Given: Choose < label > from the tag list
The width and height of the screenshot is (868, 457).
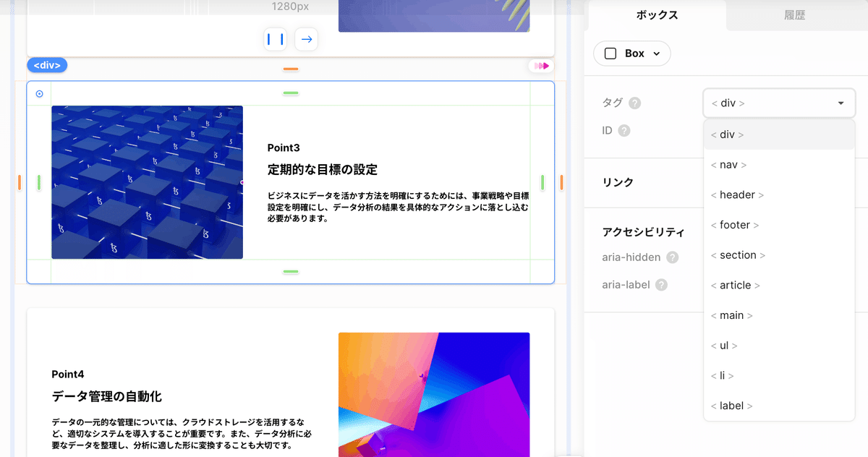Looking at the screenshot, I should pyautogui.click(x=779, y=406).
